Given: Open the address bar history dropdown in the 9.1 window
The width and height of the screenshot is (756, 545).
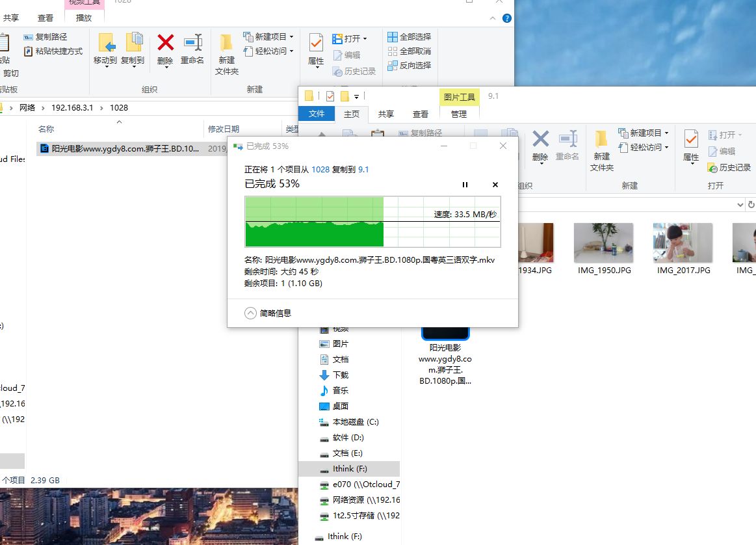Looking at the screenshot, I should [740, 204].
